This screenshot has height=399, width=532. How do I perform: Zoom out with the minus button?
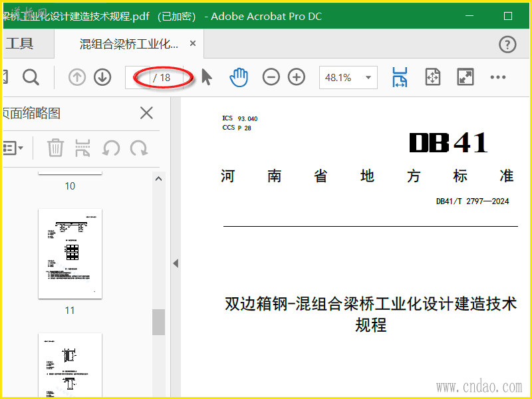click(x=271, y=77)
